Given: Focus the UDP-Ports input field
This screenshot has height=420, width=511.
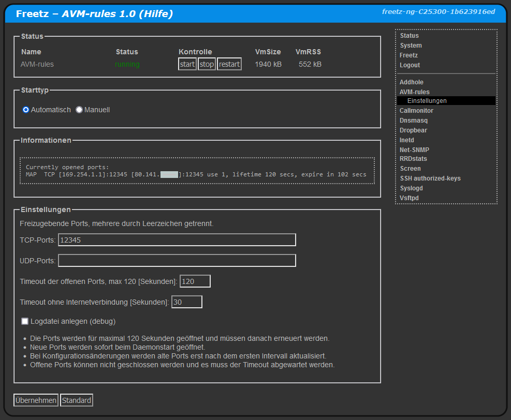Looking at the screenshot, I should [x=177, y=261].
